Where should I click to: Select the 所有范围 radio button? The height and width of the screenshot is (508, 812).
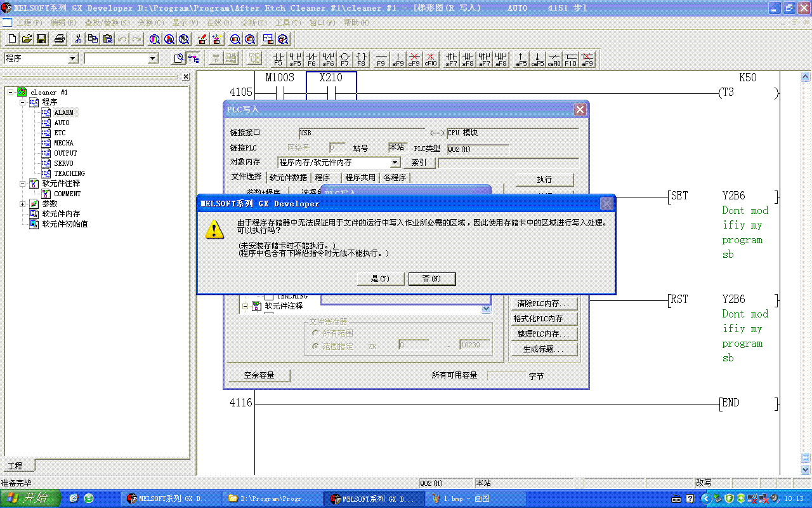coord(315,333)
